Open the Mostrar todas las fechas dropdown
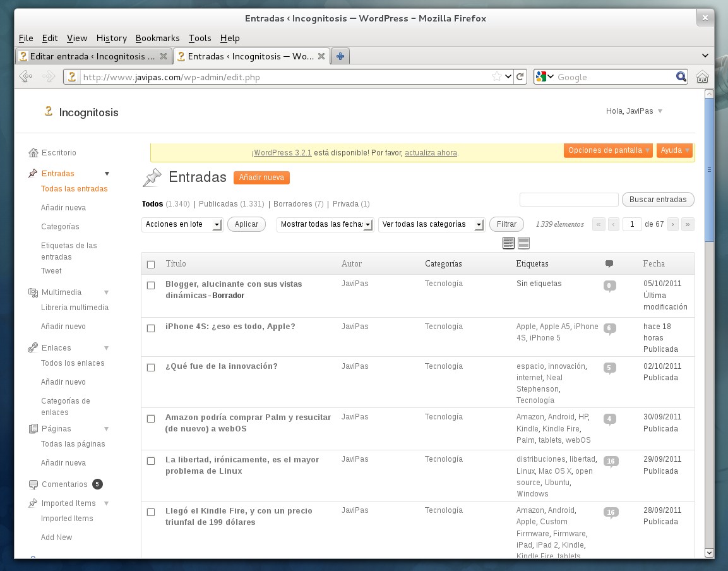Image resolution: width=728 pixels, height=571 pixels. coord(325,224)
